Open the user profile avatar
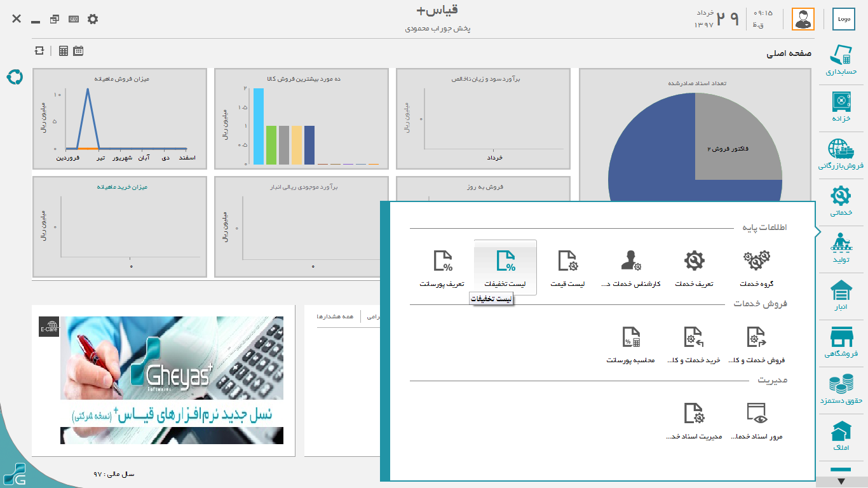 tap(803, 19)
